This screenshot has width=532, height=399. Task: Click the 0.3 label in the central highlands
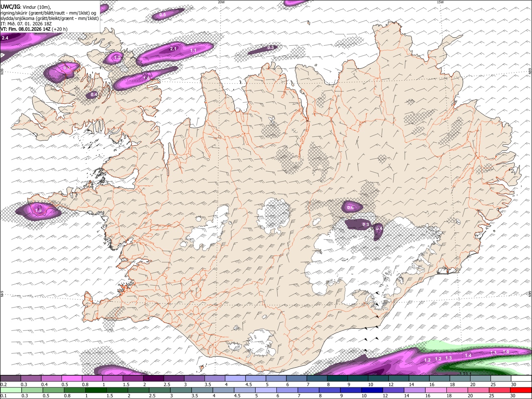click(x=366, y=224)
